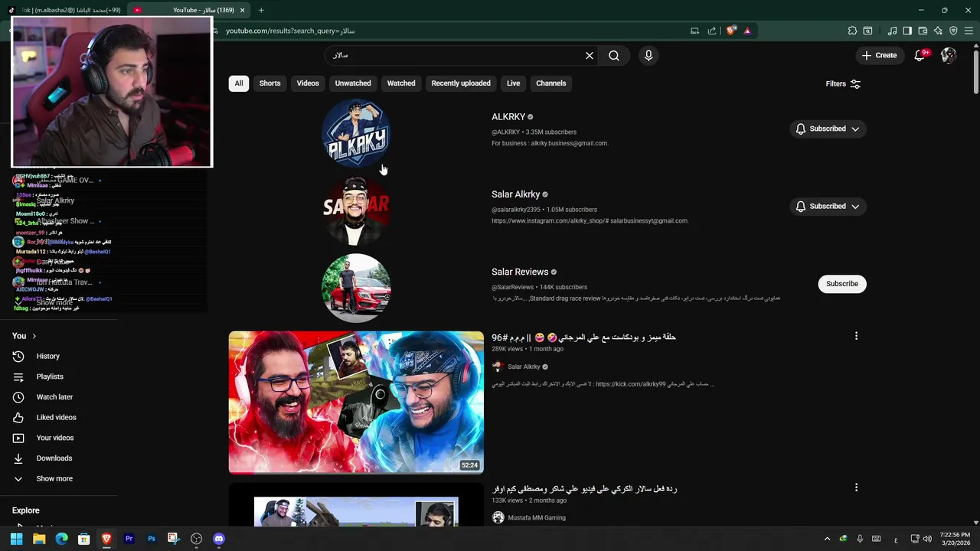This screenshot has height=551, width=980.
Task: Click the search magnifier button
Action: point(614,56)
